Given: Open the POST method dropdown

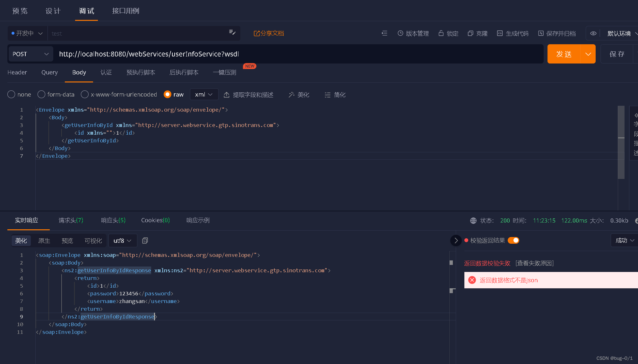Looking at the screenshot, I should pyautogui.click(x=30, y=54).
